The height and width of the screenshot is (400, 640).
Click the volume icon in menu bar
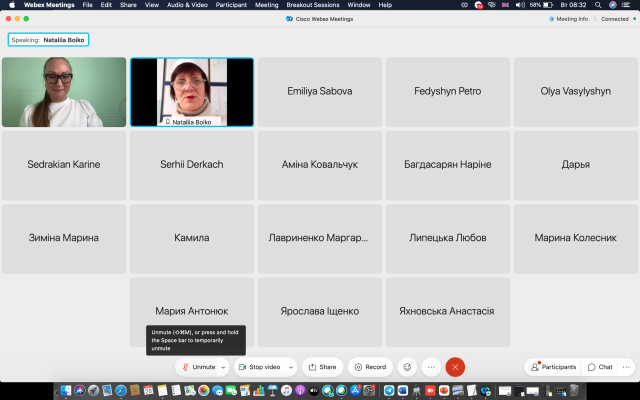pyautogui.click(x=520, y=5)
